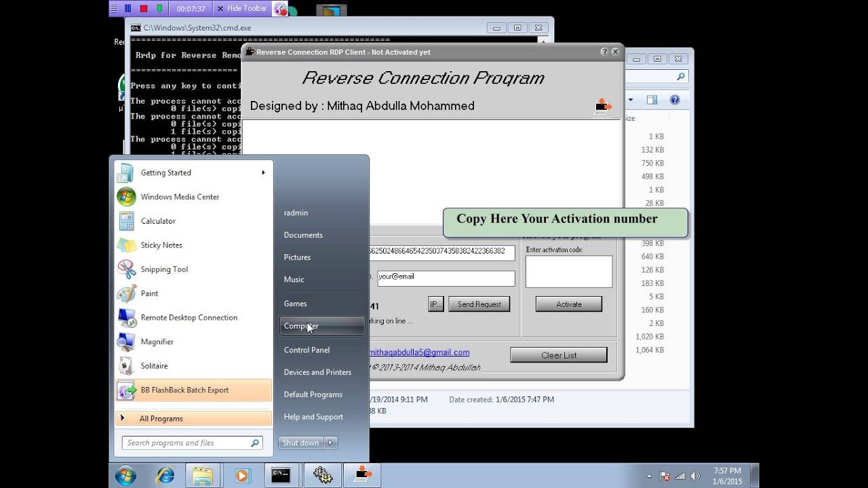The height and width of the screenshot is (488, 868).
Task: Click the IP... button
Action: tap(436, 304)
